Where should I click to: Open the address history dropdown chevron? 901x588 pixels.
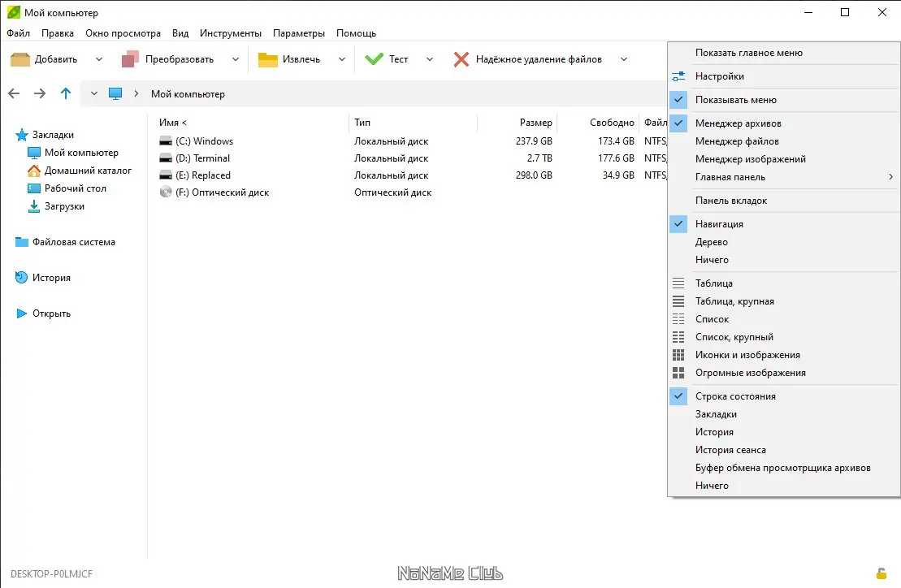click(93, 93)
